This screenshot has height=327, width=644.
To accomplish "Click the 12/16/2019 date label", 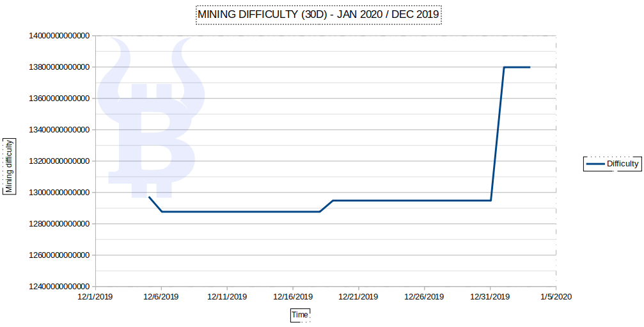I will [293, 296].
